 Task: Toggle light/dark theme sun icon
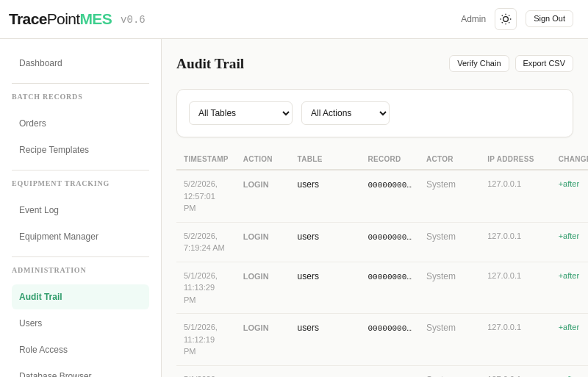tap(506, 19)
